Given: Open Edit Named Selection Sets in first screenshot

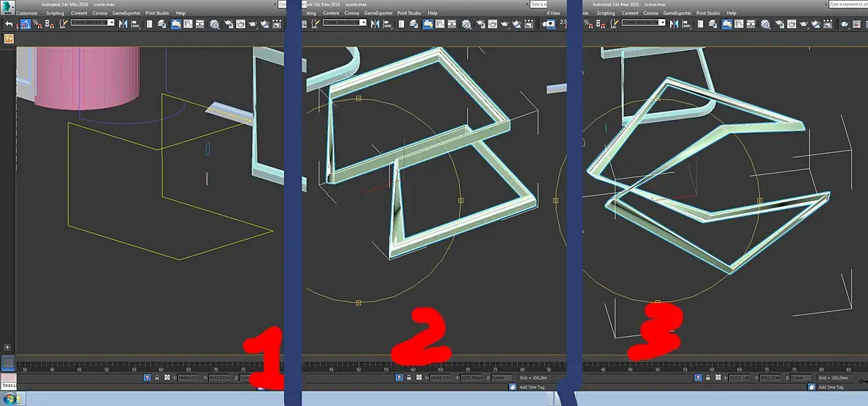Looking at the screenshot, I should [63, 24].
